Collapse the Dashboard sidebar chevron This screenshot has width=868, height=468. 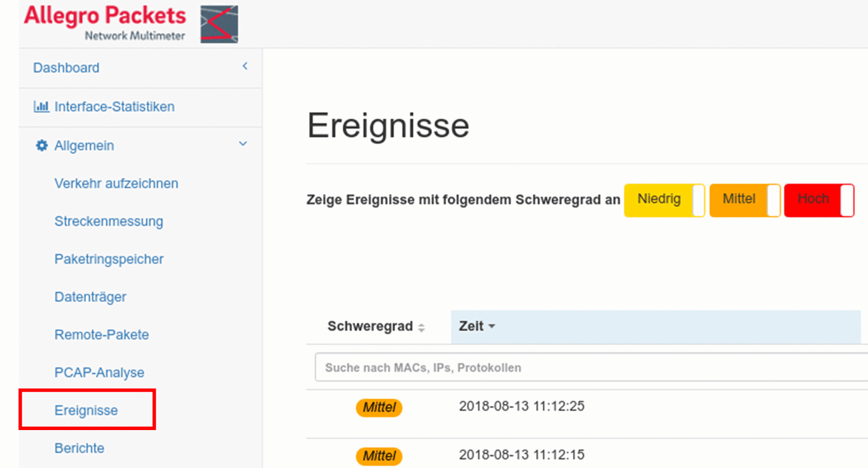point(245,66)
